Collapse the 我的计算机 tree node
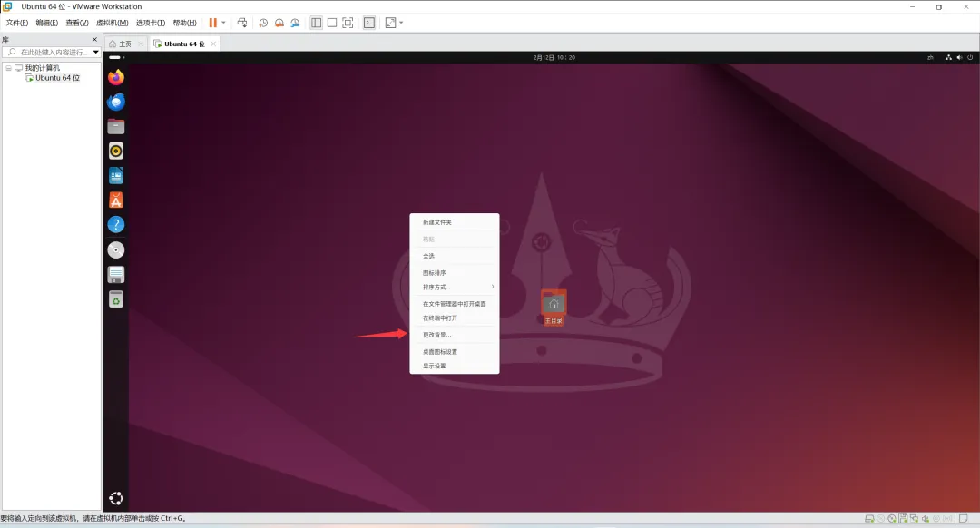Screen dimensions: 980x528 pyautogui.click(x=8, y=67)
